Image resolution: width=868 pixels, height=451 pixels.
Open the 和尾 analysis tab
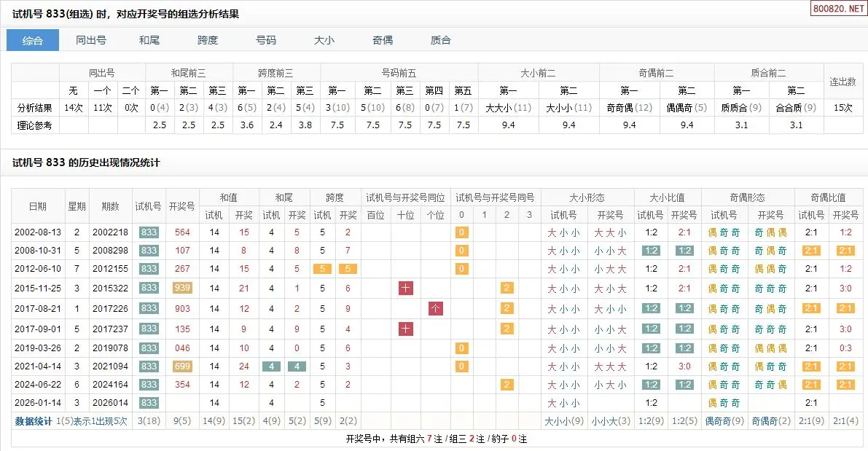[149, 40]
